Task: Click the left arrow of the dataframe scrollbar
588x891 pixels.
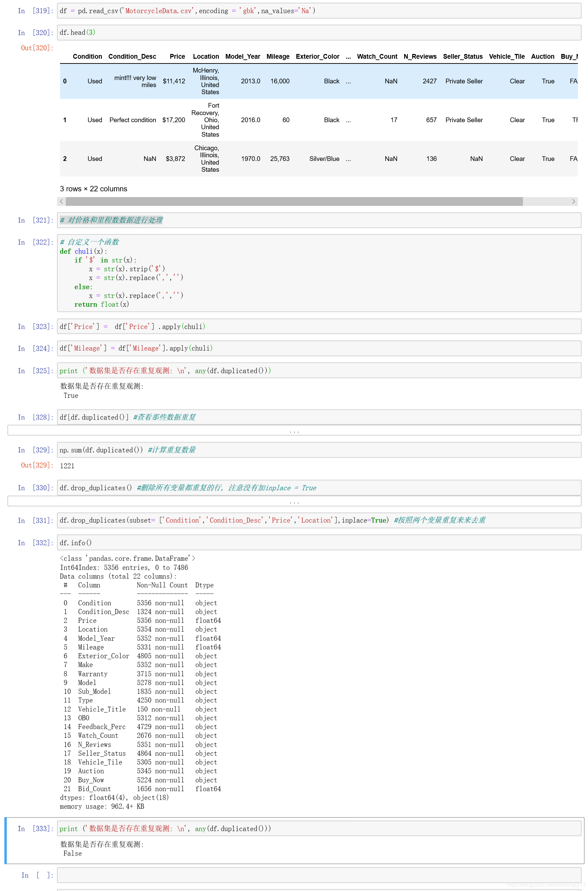Action: click(61, 201)
